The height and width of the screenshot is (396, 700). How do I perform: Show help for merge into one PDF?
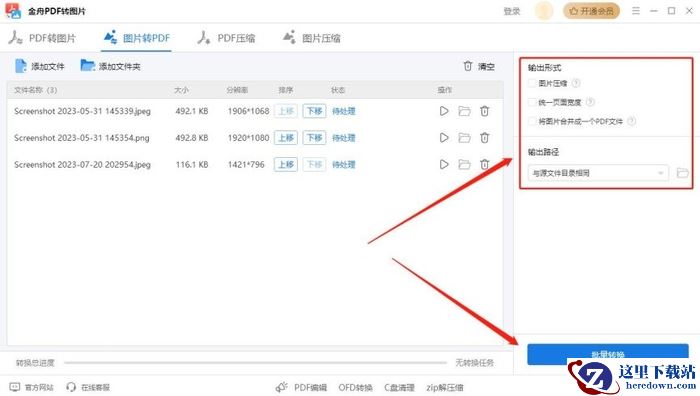click(631, 121)
